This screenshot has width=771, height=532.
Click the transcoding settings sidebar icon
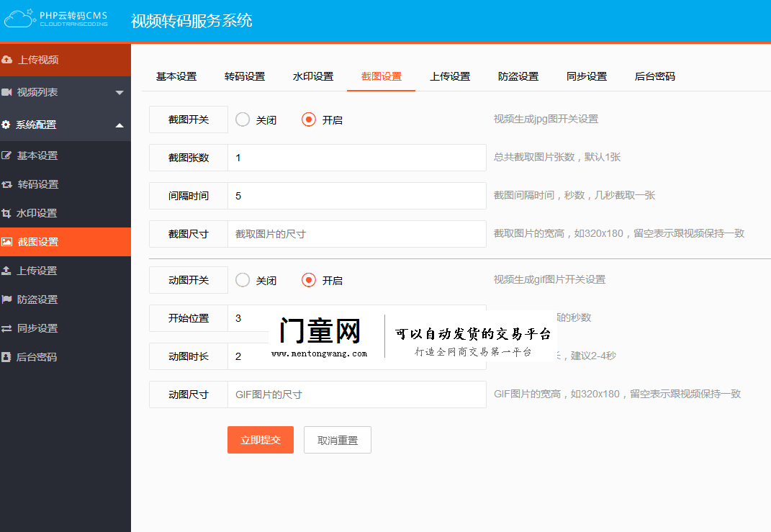coord(7,184)
